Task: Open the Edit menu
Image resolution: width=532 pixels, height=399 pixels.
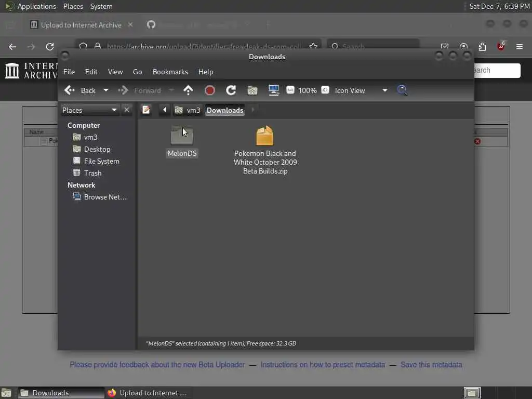Action: [x=91, y=72]
